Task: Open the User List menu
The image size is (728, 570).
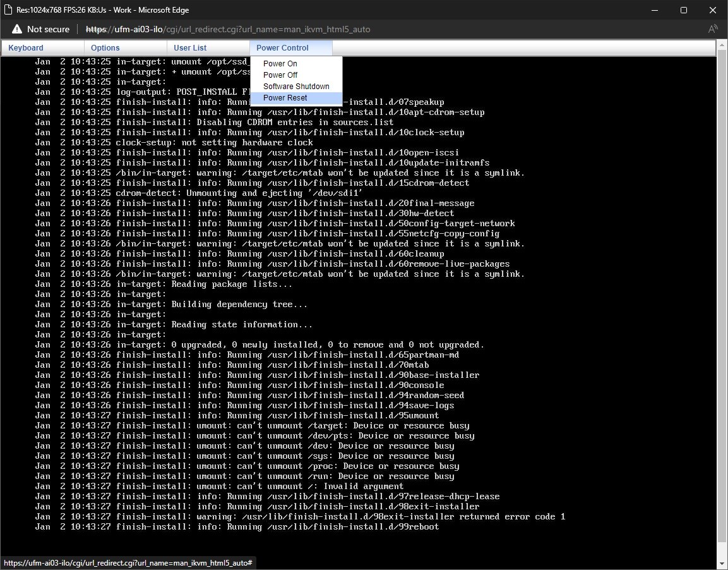Action: [189, 47]
